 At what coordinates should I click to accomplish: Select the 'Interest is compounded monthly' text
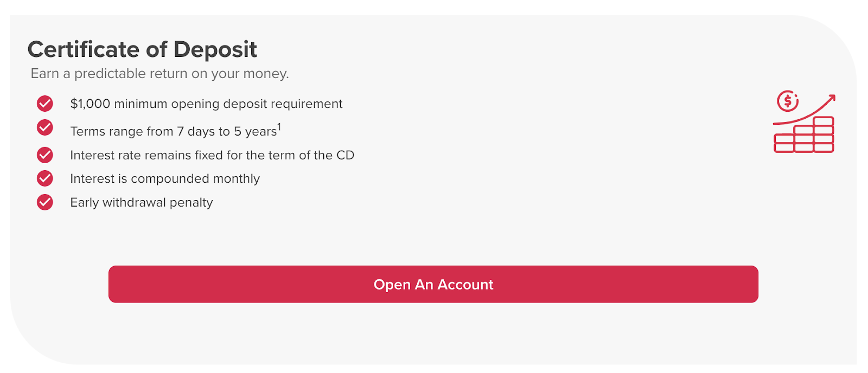165,179
